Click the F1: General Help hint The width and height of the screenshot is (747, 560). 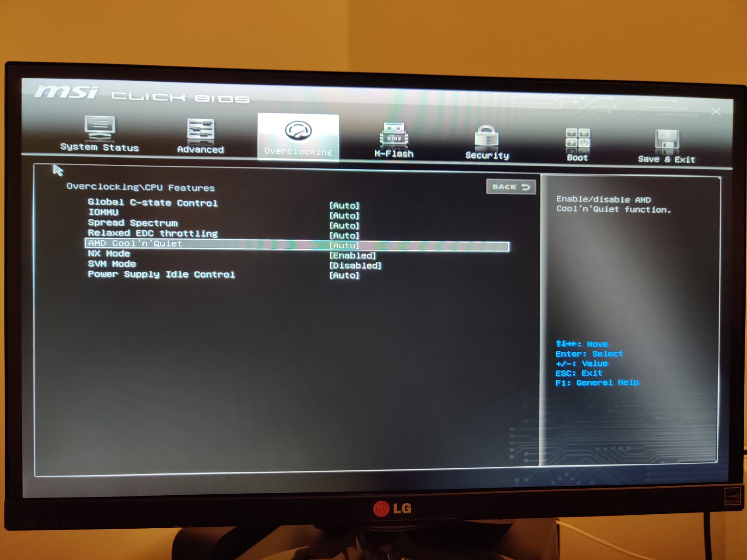pyautogui.click(x=597, y=383)
